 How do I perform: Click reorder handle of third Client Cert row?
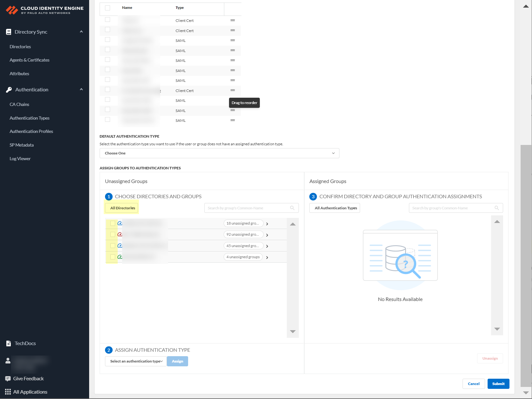[x=233, y=90]
